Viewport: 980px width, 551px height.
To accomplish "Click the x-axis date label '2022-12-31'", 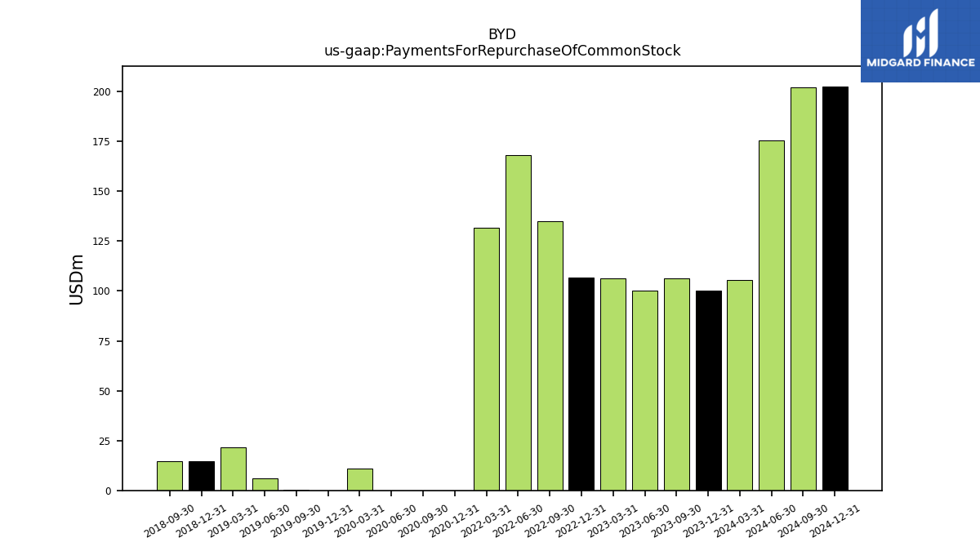I will coord(581,521).
